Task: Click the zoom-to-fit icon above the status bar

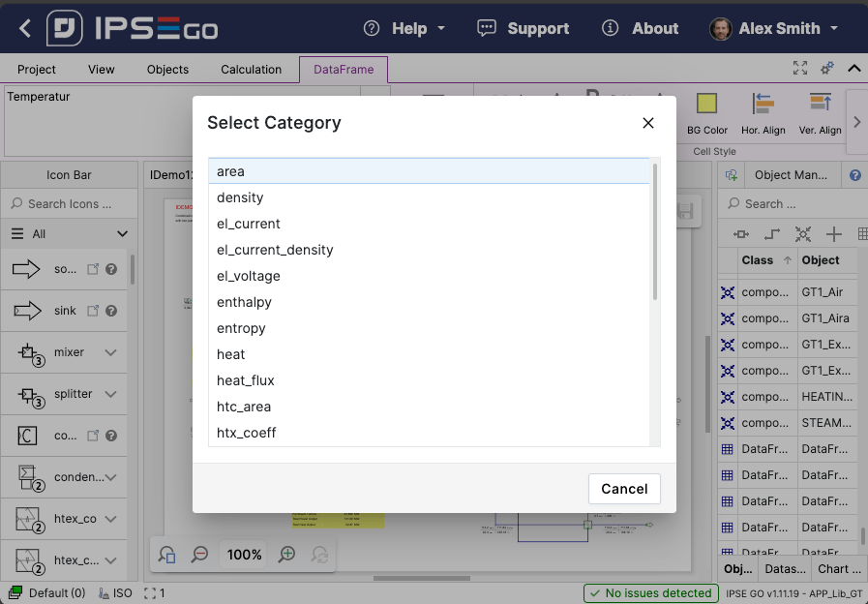Action: point(165,554)
